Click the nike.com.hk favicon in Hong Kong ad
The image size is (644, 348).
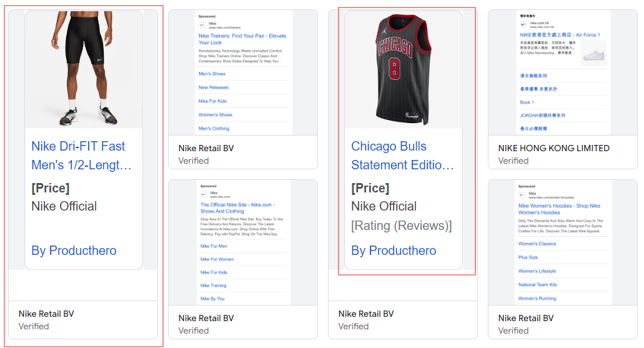523,24
